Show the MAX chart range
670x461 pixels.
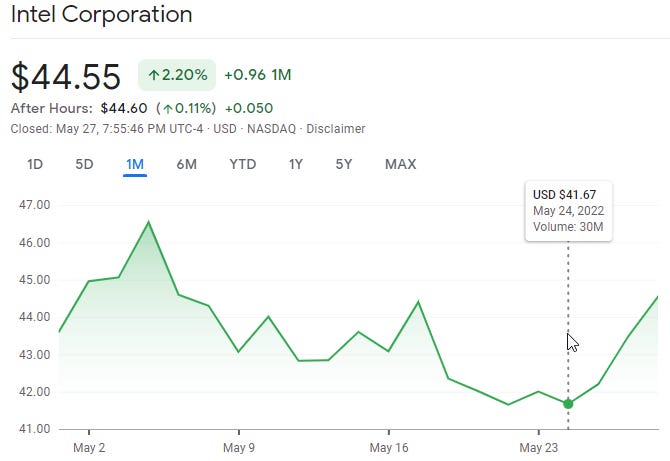click(400, 164)
